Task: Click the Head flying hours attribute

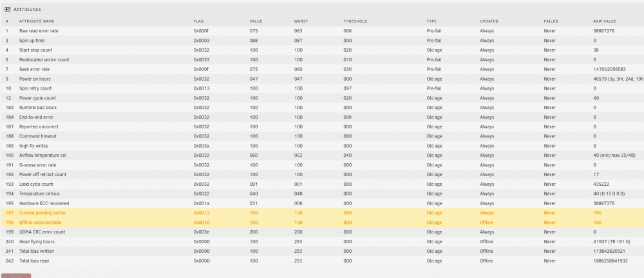Action: point(37,241)
